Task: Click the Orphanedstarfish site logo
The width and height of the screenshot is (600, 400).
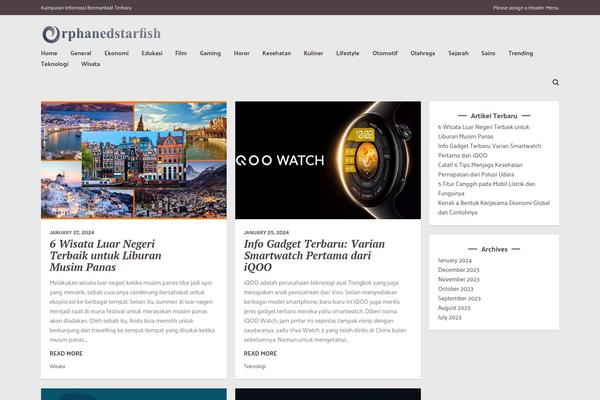Action: click(x=101, y=34)
